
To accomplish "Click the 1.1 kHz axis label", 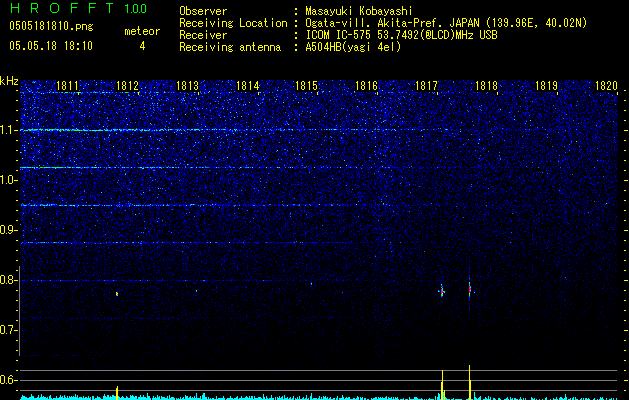I will pyautogui.click(x=8, y=130).
